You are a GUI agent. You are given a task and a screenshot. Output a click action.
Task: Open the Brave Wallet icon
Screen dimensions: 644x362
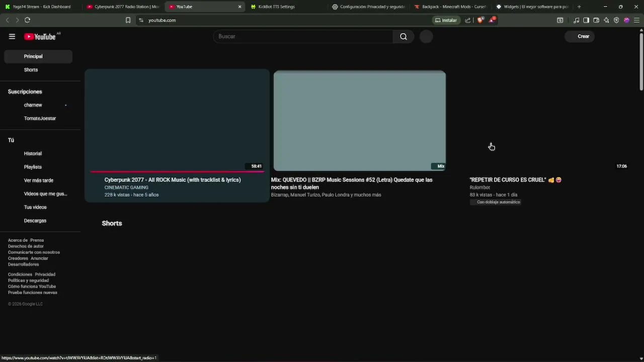(596, 20)
